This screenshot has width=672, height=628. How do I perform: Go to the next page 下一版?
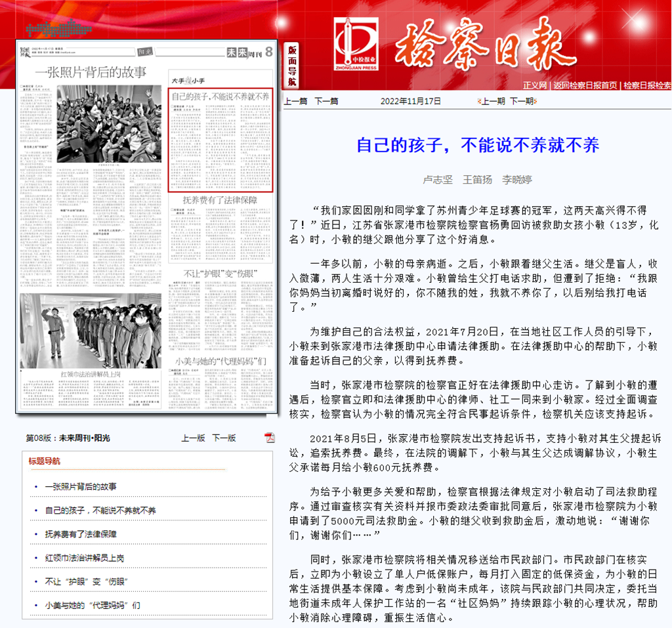pos(224,438)
